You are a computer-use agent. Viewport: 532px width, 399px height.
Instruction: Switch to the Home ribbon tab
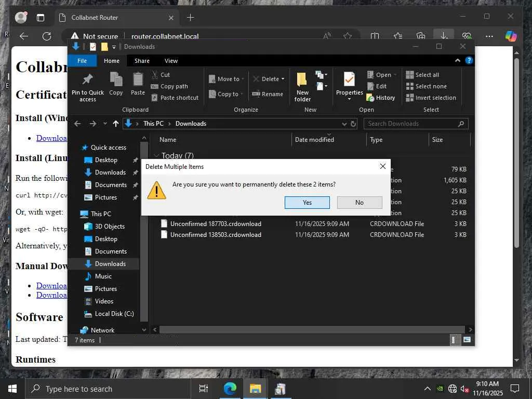pyautogui.click(x=112, y=61)
